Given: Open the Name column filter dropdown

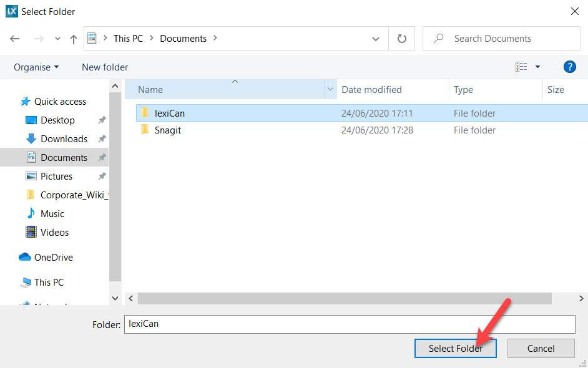Looking at the screenshot, I should (330, 90).
